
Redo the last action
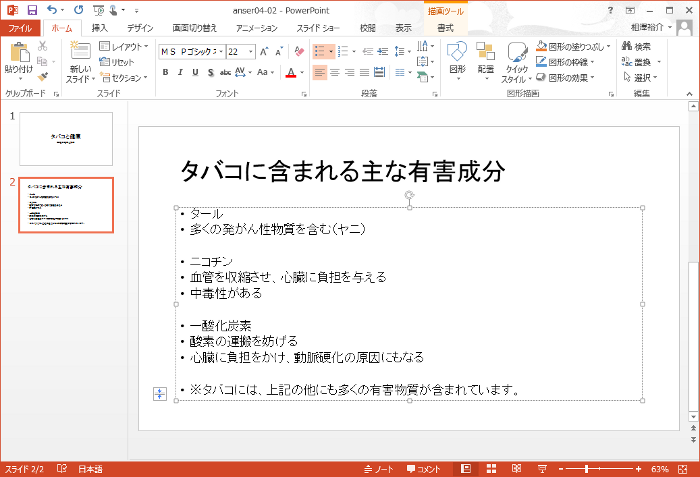[x=79, y=10]
